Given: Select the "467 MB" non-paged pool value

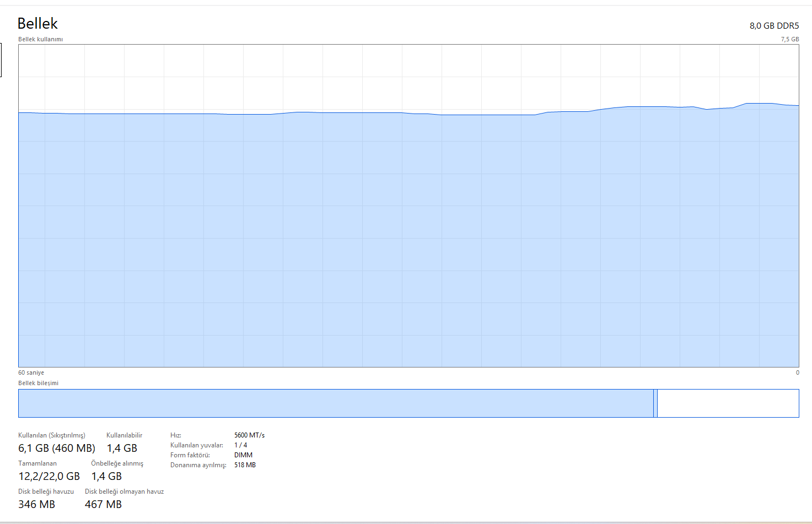Looking at the screenshot, I should pos(103,504).
